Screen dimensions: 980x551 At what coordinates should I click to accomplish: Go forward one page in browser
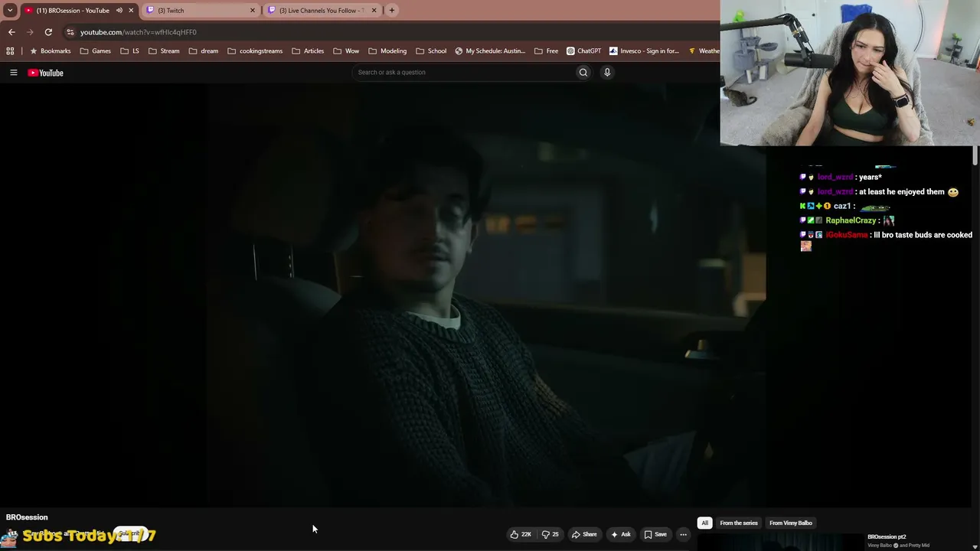(30, 32)
